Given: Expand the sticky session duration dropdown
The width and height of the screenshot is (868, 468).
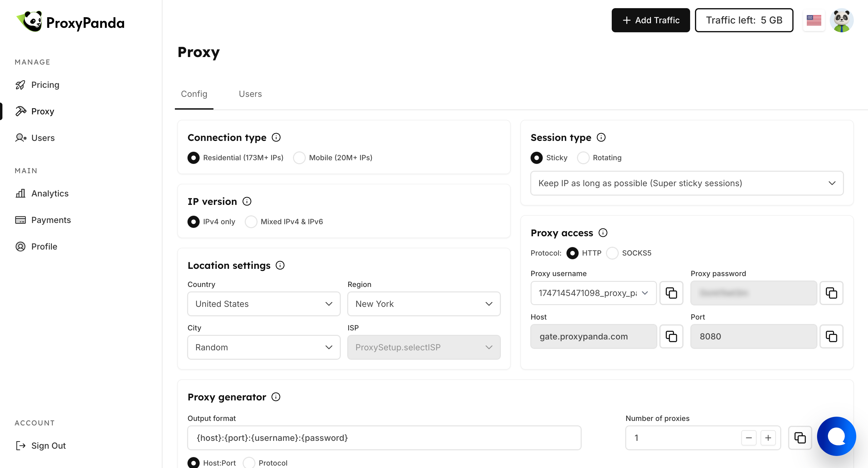Looking at the screenshot, I should (x=687, y=183).
